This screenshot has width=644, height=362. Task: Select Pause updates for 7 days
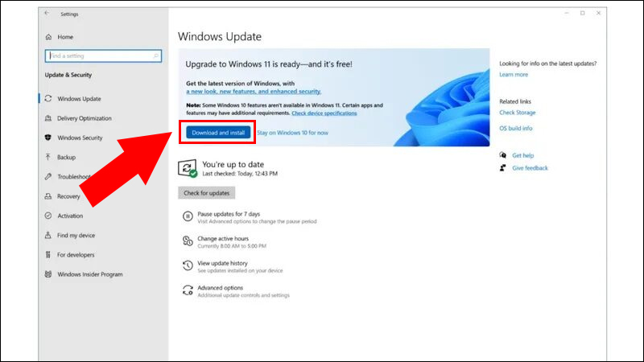tap(229, 214)
